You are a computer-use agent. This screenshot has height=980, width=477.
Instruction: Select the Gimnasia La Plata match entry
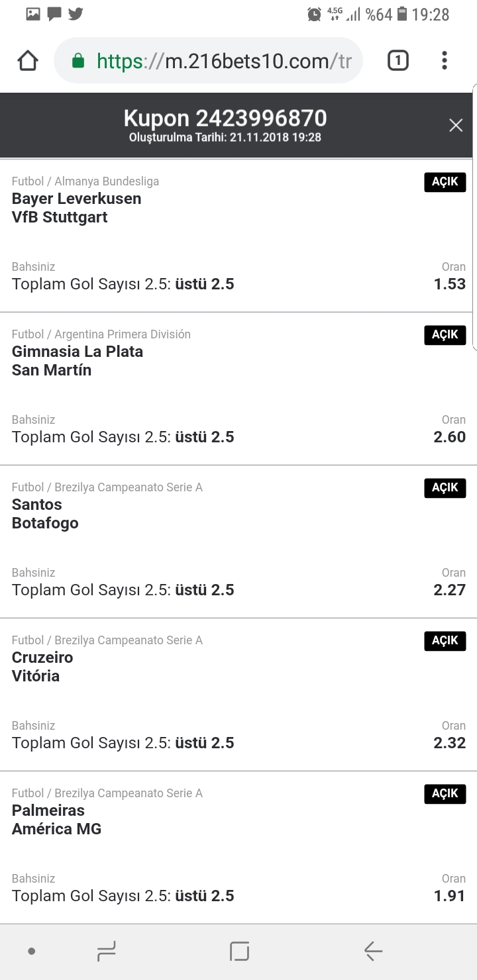[x=238, y=389]
